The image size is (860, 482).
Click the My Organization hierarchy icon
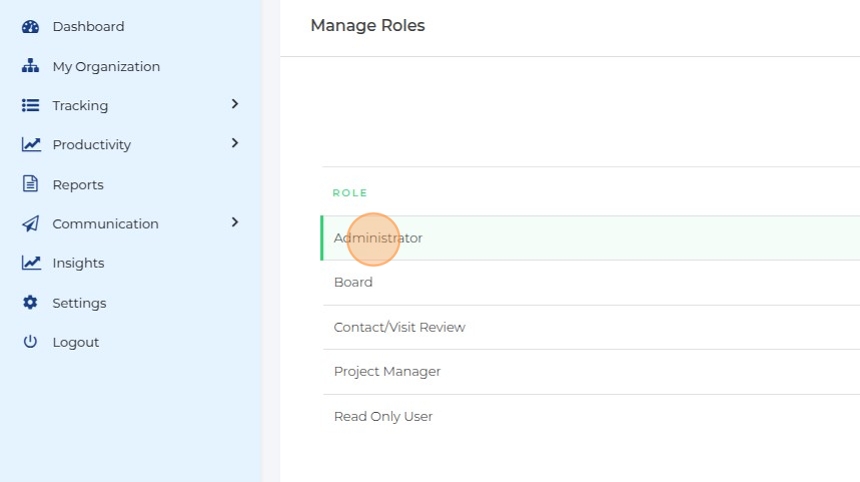click(30, 66)
